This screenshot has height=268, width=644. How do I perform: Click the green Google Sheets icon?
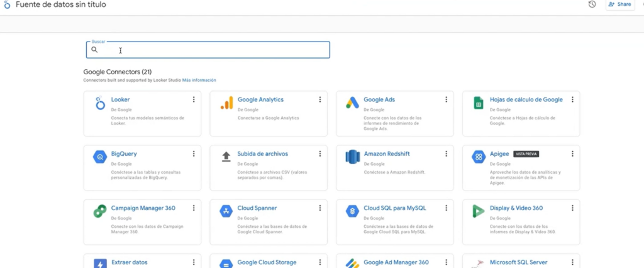point(478,103)
